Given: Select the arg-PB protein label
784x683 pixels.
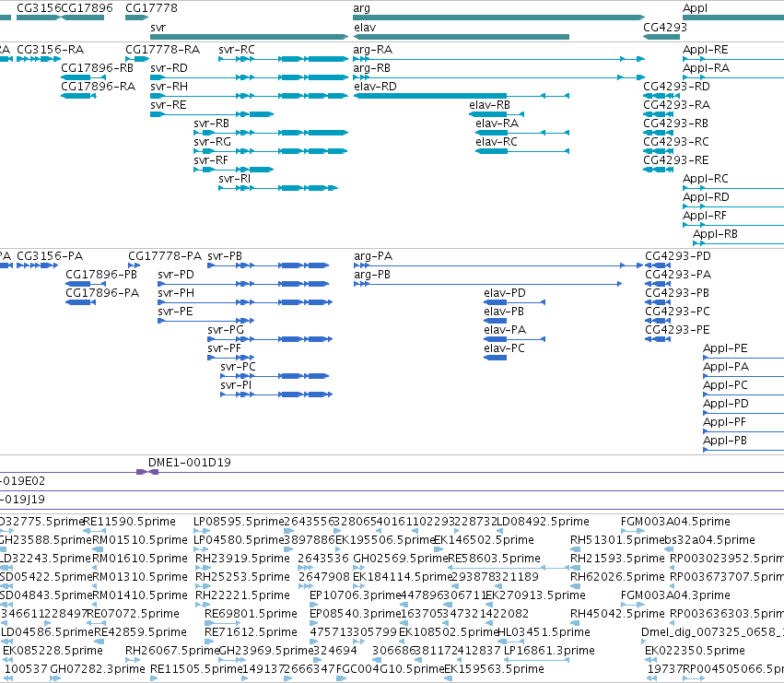Looking at the screenshot, I should point(372,275).
